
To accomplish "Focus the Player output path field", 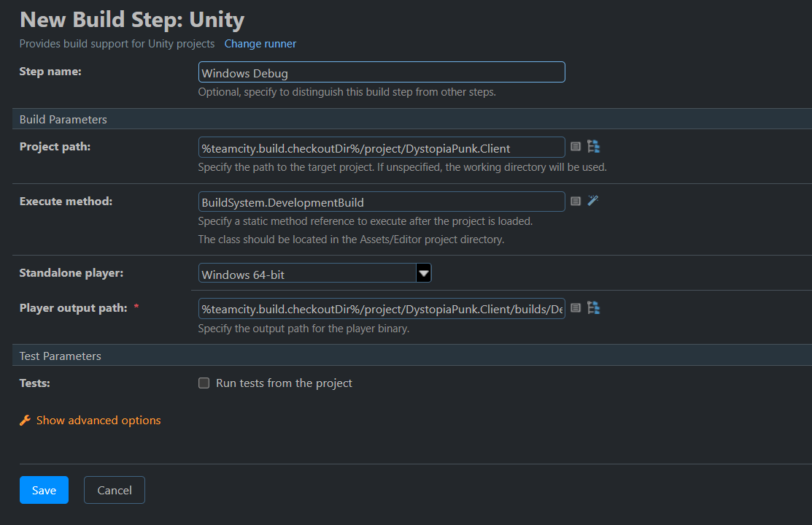I will click(x=382, y=308).
